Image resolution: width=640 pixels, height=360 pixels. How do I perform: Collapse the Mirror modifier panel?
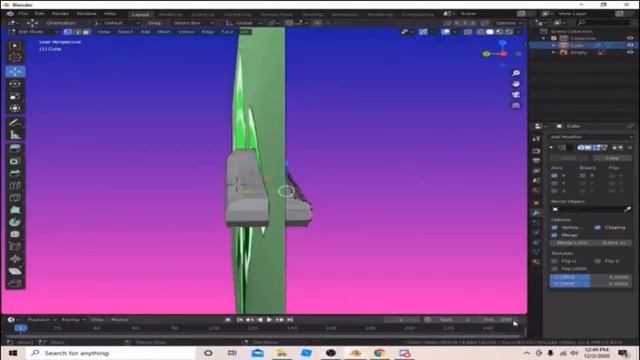(551, 147)
